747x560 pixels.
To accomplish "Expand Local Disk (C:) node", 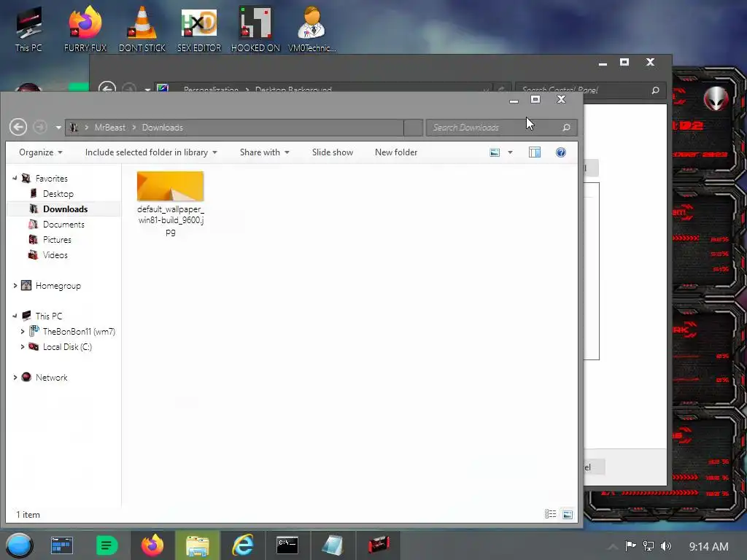I will (x=23, y=346).
